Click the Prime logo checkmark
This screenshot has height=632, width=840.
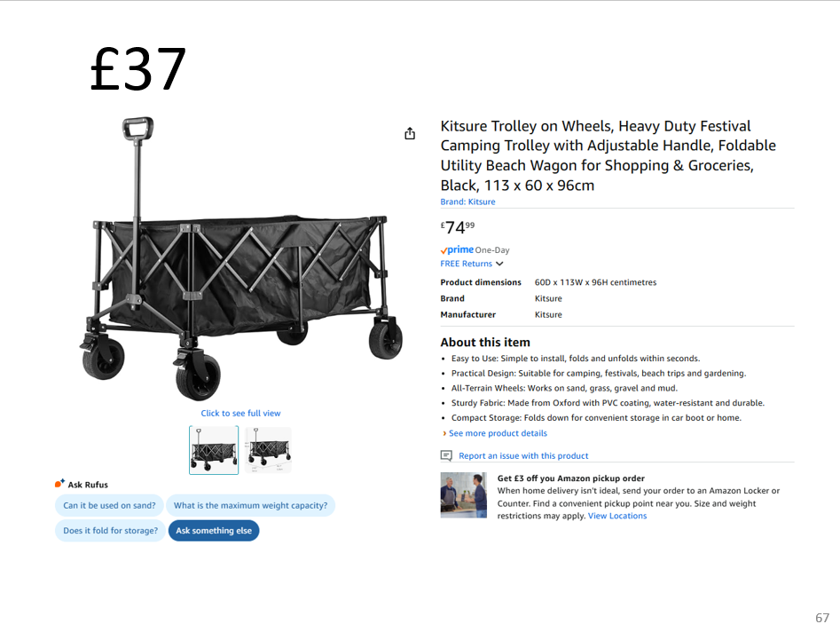tap(444, 251)
